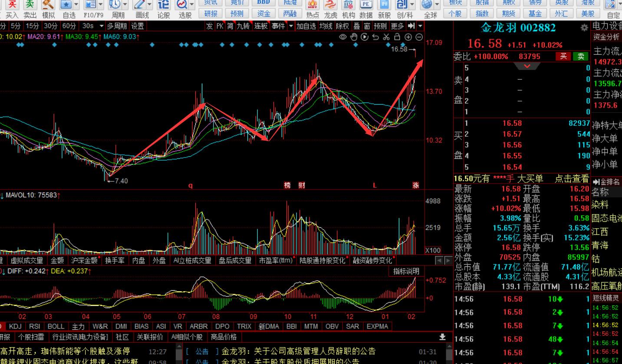This screenshot has width=622, height=364.
Task: Click the red 买入 (buy) toolbar icon
Action: point(13,5)
